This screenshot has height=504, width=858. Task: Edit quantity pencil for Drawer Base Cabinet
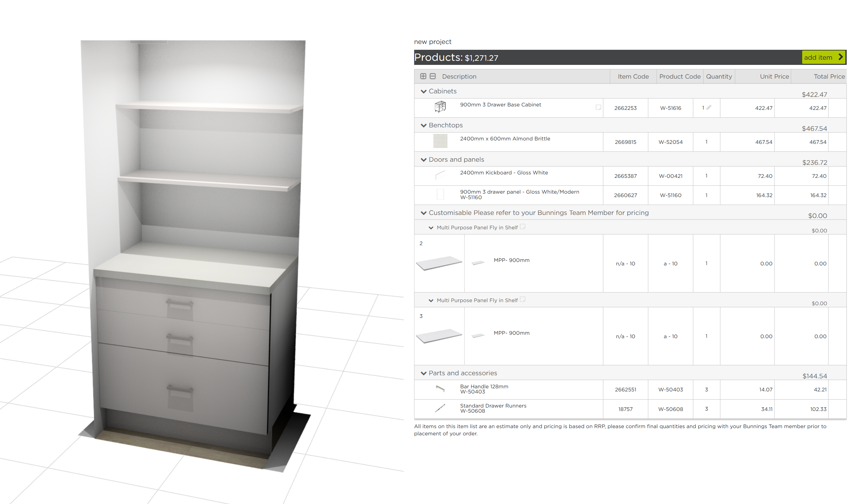(x=709, y=107)
